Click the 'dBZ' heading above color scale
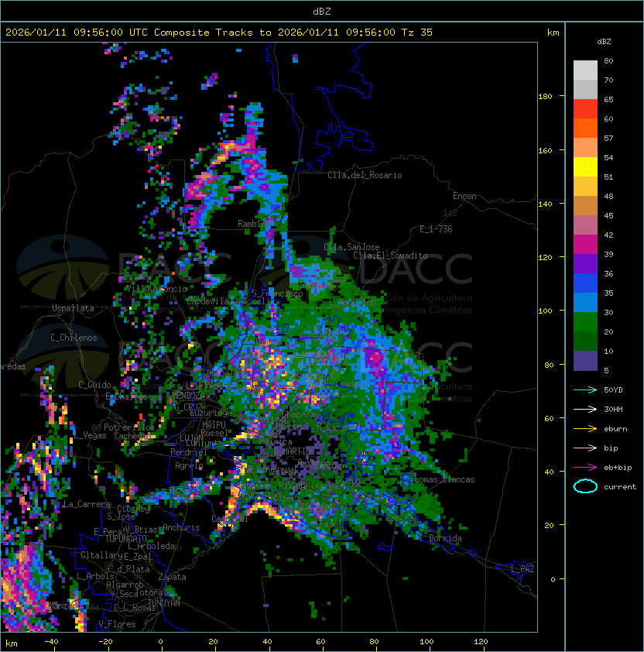 click(604, 42)
